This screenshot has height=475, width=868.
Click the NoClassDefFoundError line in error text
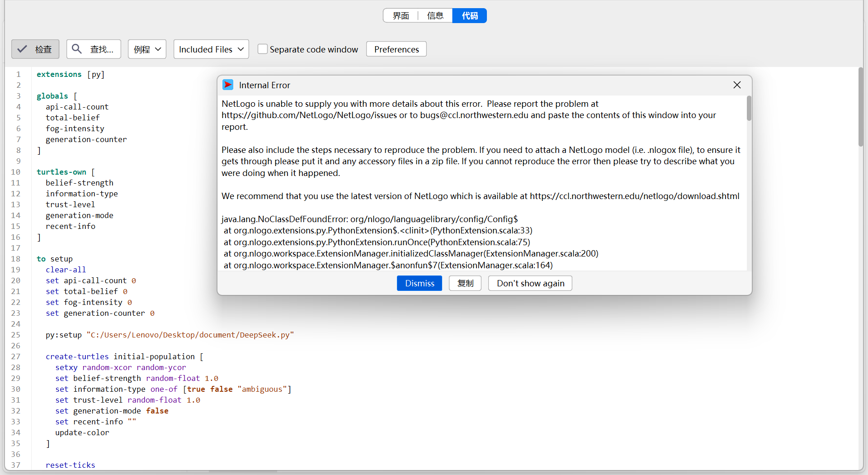(369, 219)
